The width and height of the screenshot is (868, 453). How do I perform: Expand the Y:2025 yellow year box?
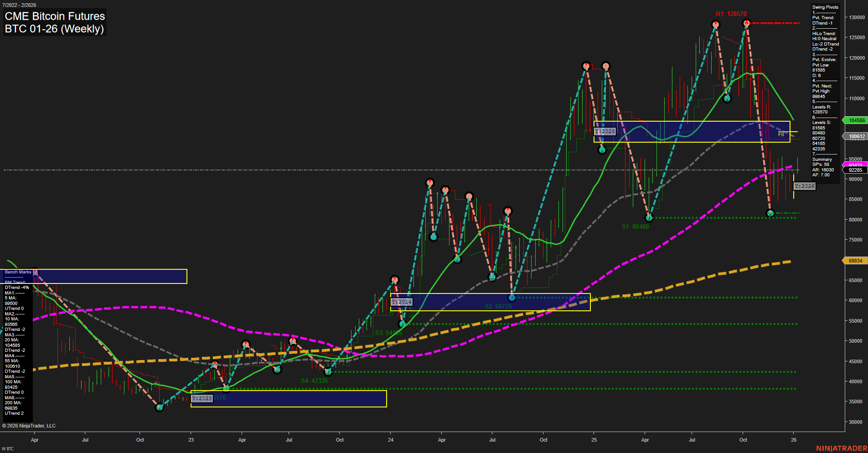coord(605,131)
